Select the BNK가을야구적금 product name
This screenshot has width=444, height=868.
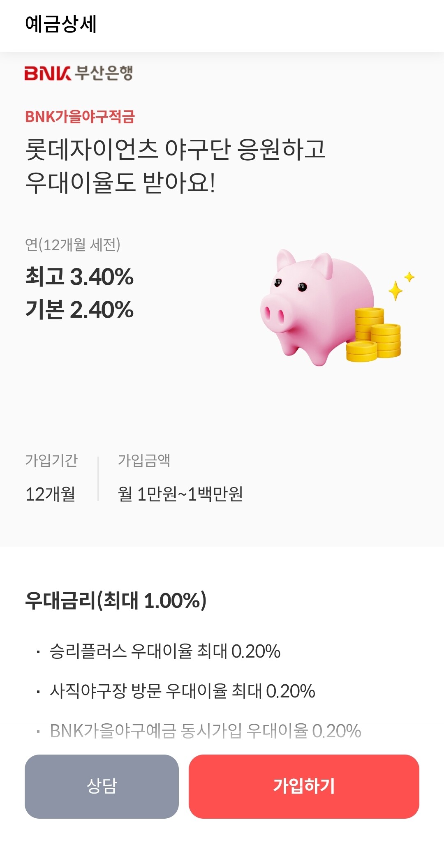(x=80, y=117)
